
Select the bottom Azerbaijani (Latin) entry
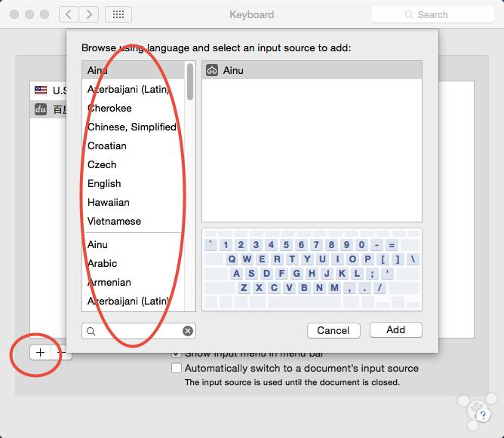click(x=134, y=302)
